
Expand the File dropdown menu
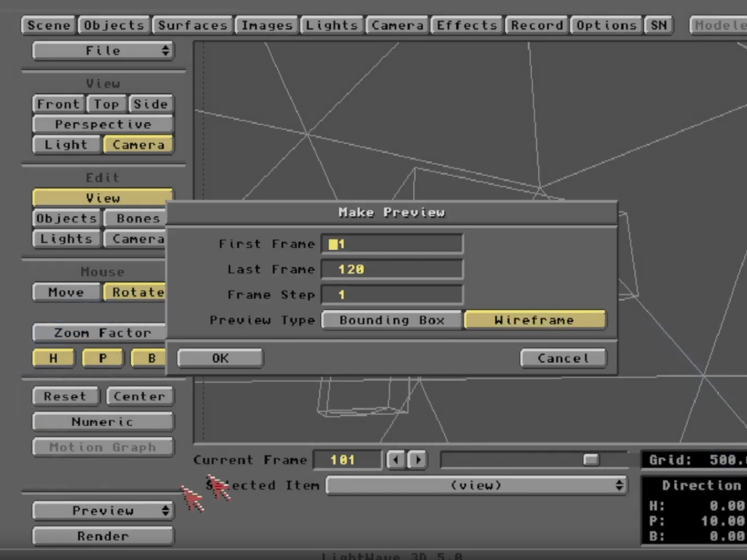coord(103,51)
